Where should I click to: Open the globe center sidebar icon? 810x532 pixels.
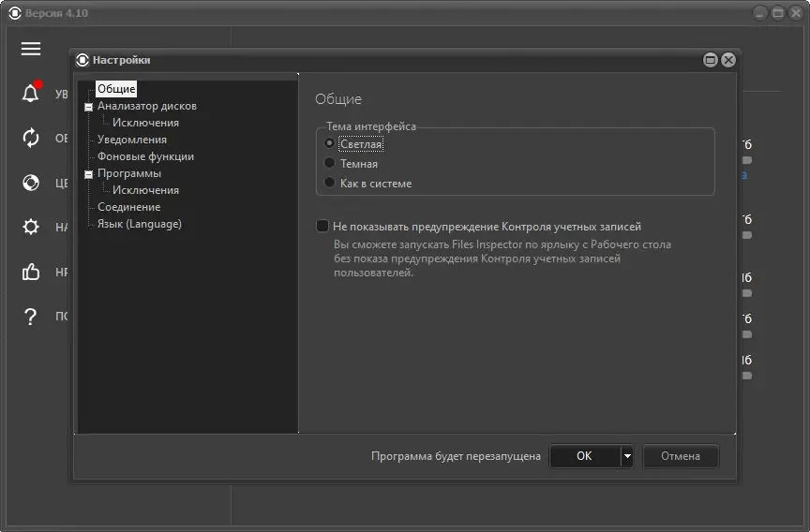pos(31,183)
